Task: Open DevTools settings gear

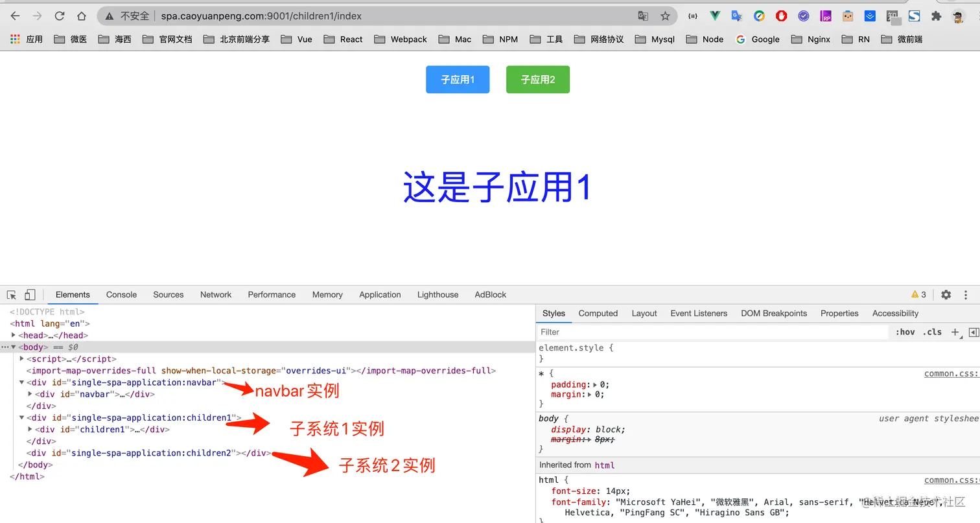Action: tap(946, 295)
